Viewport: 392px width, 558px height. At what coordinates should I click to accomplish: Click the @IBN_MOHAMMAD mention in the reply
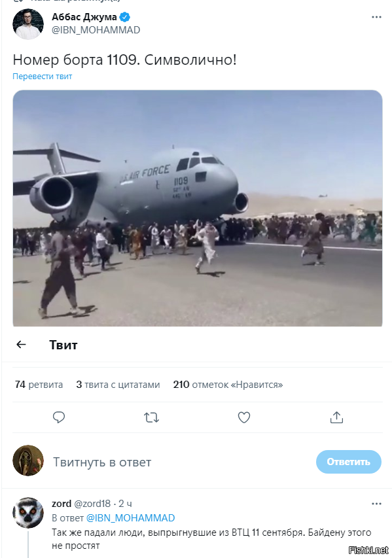(x=131, y=518)
